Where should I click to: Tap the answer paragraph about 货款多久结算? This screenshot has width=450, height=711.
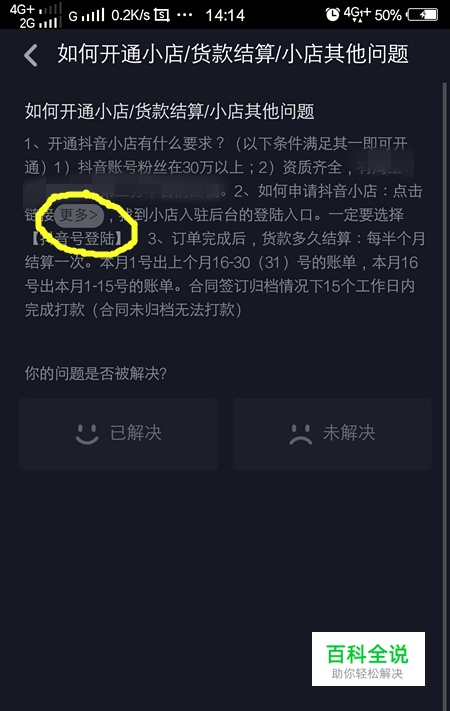click(x=225, y=274)
